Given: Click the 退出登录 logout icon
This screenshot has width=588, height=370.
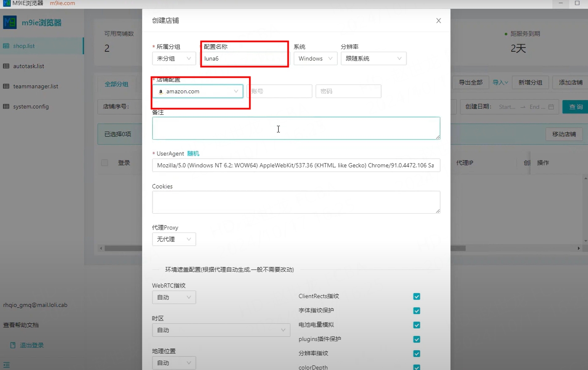Looking at the screenshot, I should point(13,345).
